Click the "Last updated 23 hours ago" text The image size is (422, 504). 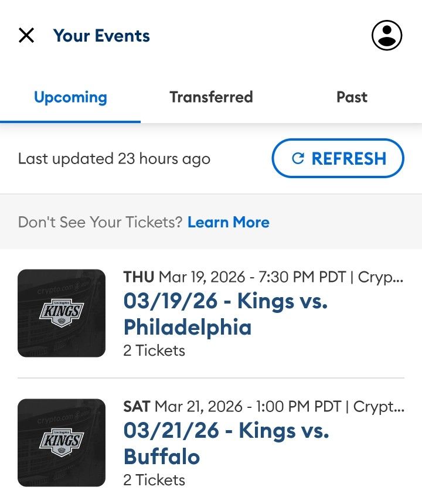[x=114, y=159]
